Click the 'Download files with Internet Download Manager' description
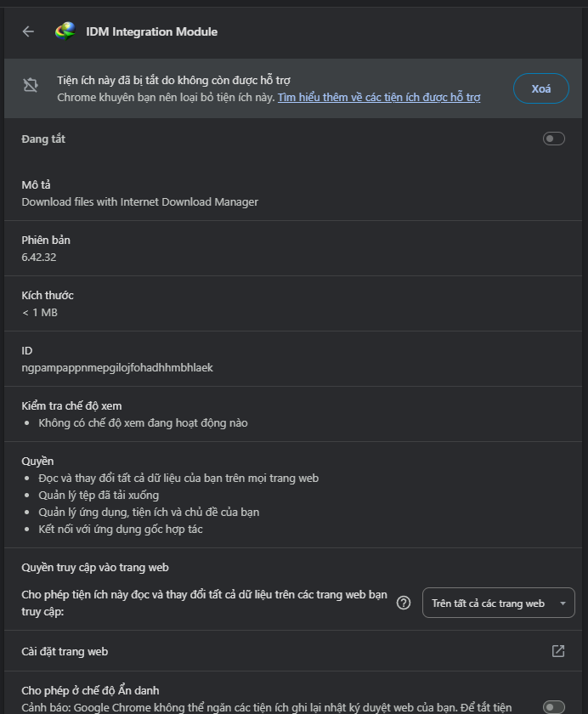This screenshot has height=714, width=588. (139, 202)
